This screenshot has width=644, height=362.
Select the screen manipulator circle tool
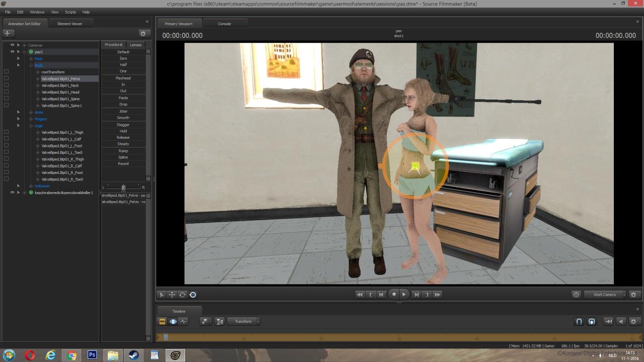[x=193, y=295]
